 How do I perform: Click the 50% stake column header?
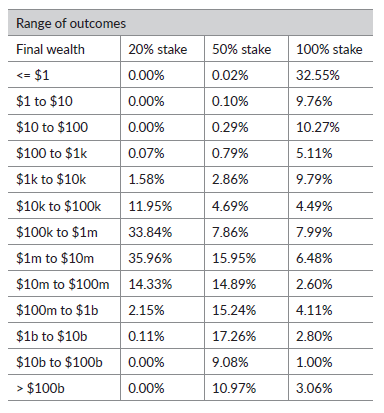(x=242, y=49)
